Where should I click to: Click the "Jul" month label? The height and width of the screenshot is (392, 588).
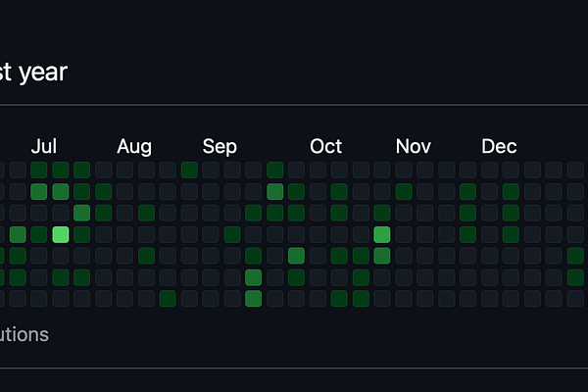(x=44, y=146)
